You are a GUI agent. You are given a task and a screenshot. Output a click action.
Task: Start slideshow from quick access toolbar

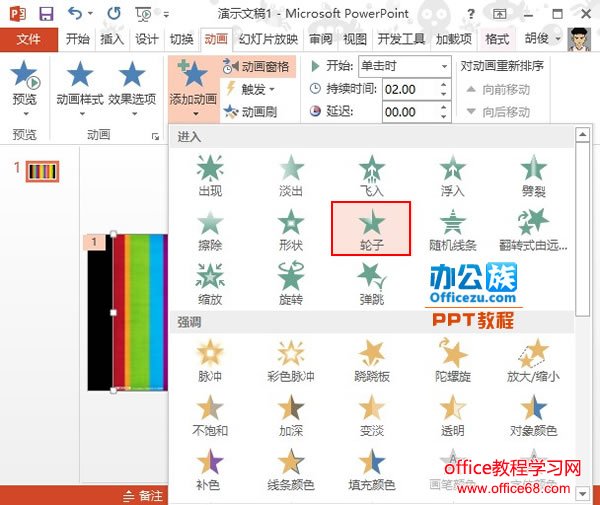click(143, 14)
